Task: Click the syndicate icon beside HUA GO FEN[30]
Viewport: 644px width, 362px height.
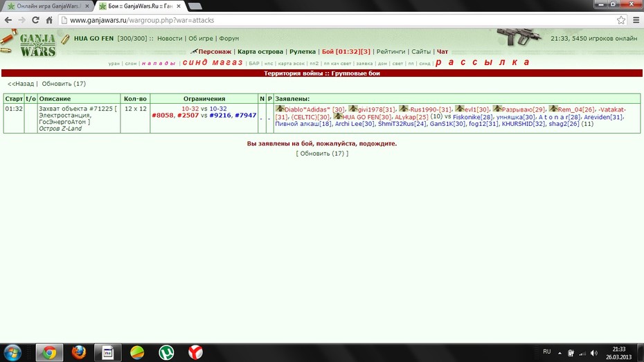Action: pyautogui.click(x=338, y=116)
